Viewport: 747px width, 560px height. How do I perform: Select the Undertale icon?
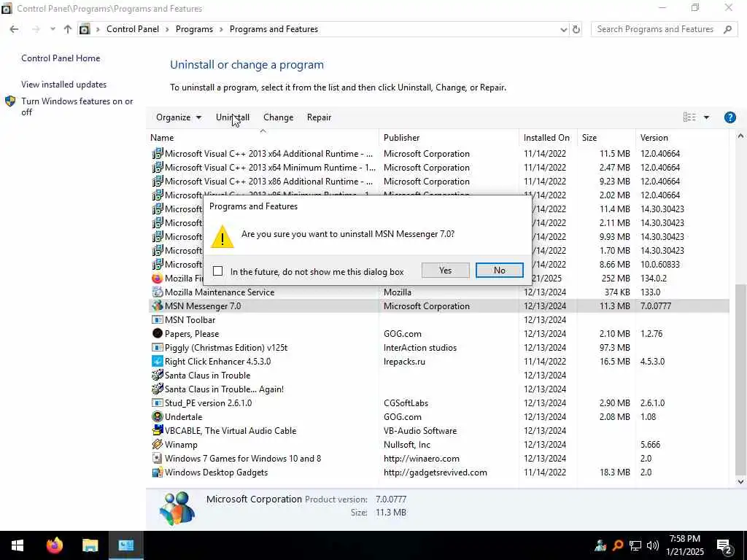(x=158, y=416)
